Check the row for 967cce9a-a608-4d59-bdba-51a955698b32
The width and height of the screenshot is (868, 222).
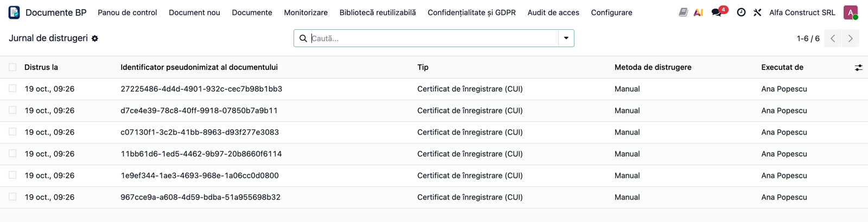pos(12,197)
